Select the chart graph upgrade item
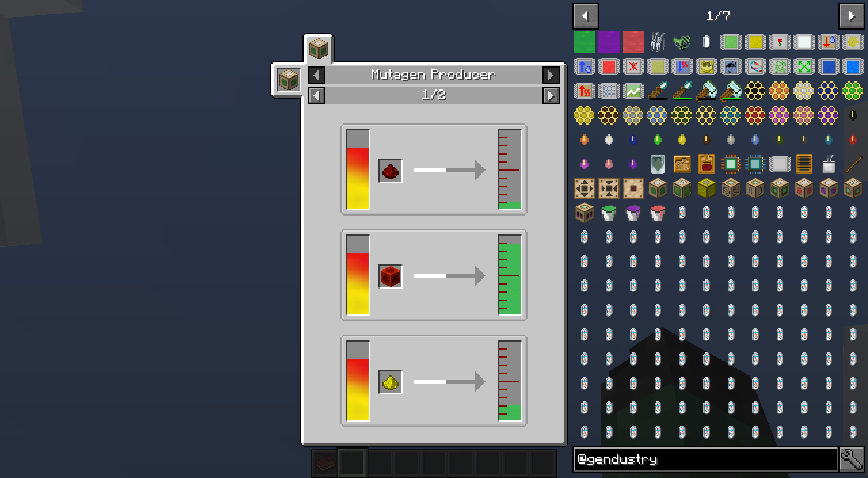 tap(633, 91)
